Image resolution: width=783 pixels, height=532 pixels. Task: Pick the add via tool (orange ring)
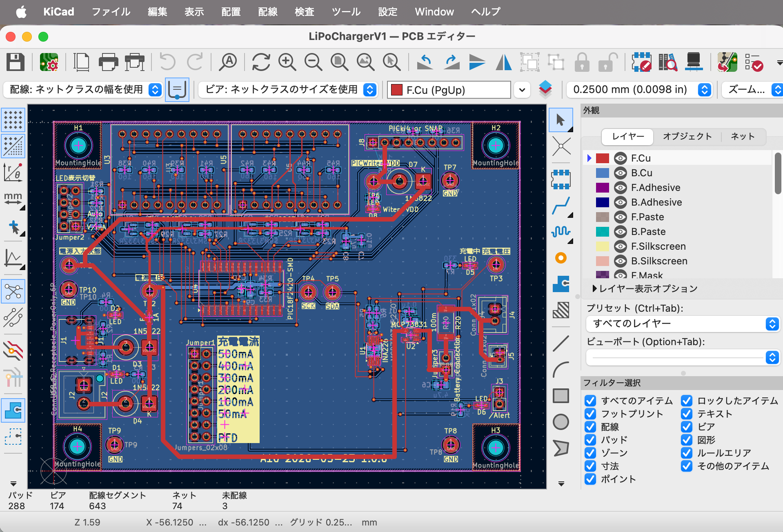[x=561, y=258]
